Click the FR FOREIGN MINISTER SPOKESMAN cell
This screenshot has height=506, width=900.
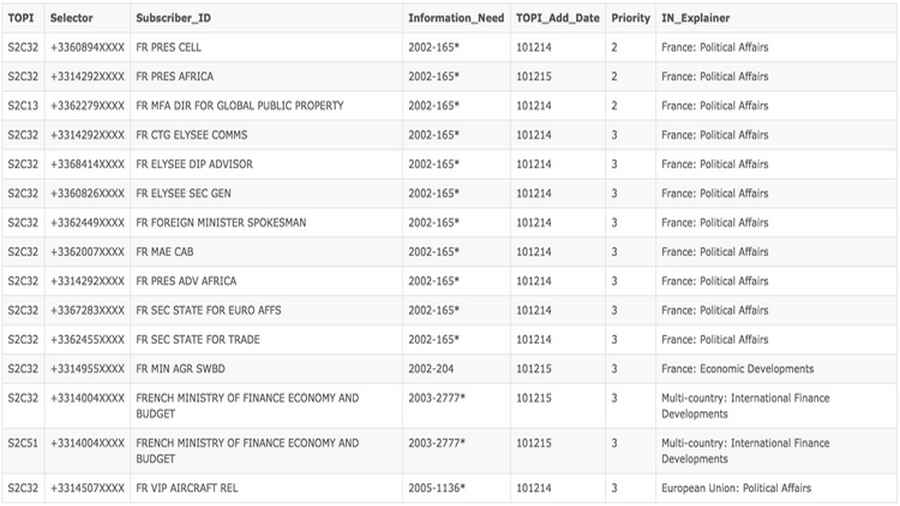point(221,222)
